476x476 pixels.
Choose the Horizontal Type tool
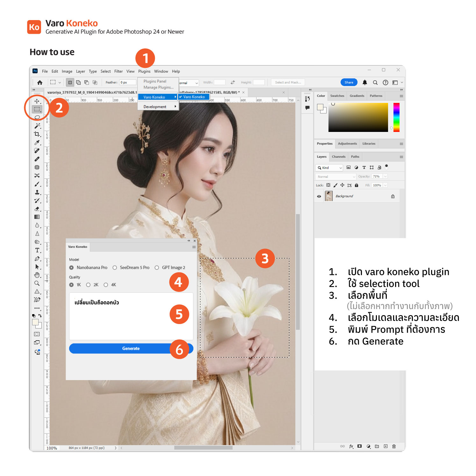tap(37, 250)
